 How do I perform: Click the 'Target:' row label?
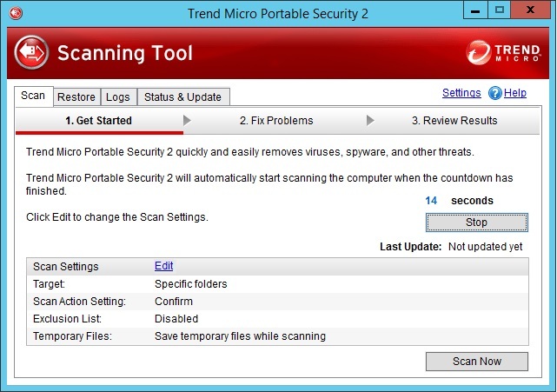click(49, 284)
